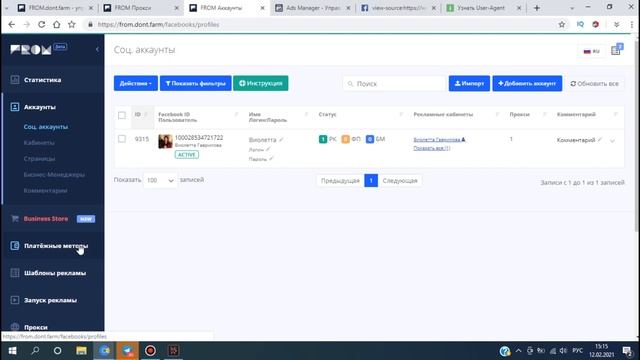The width and height of the screenshot is (640, 360).
Task: Edit Комментарий pencil icon
Action: tap(600, 140)
